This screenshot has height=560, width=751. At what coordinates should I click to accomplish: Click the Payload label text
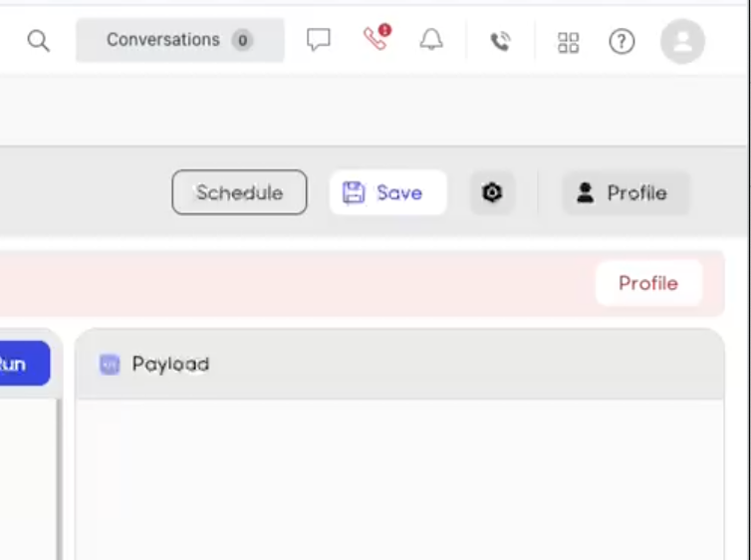(170, 364)
